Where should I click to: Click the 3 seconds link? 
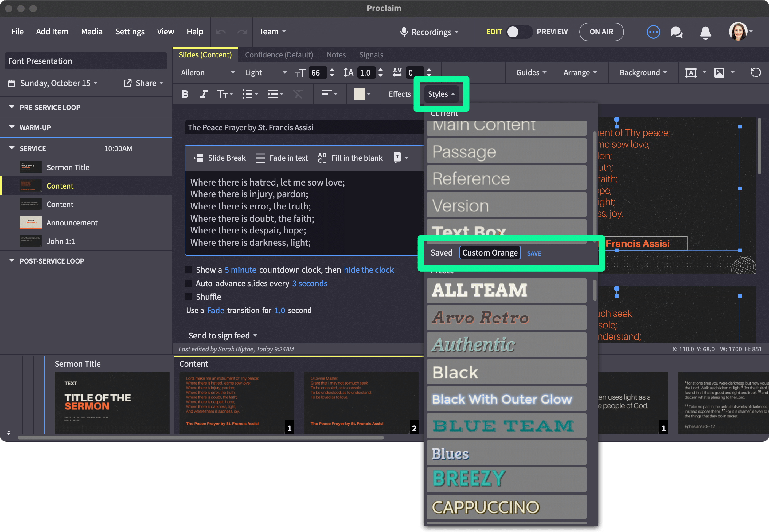(310, 283)
